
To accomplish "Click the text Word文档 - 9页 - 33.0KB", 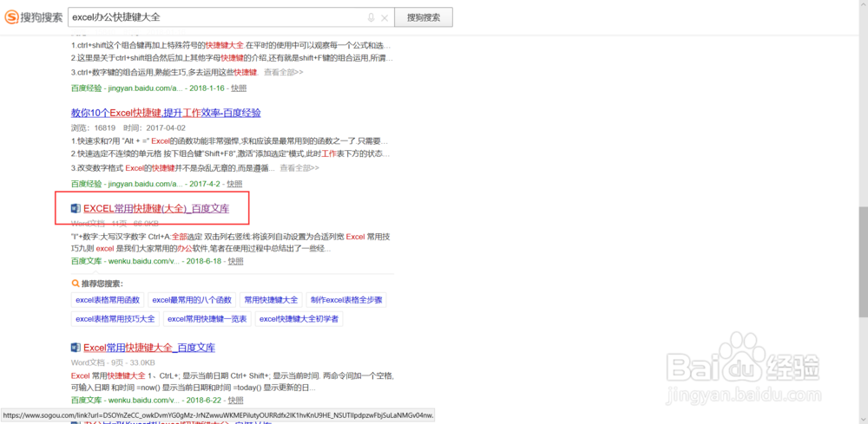I will tap(113, 362).
